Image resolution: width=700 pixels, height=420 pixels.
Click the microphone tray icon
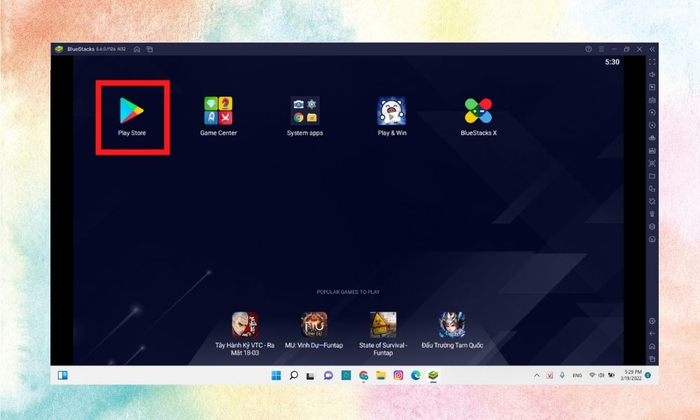pos(562,375)
